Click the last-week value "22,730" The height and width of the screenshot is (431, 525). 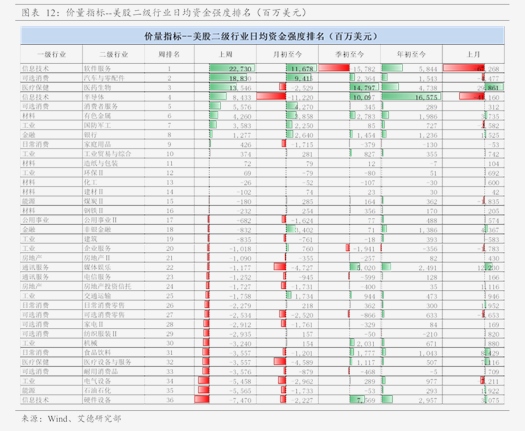[240, 69]
